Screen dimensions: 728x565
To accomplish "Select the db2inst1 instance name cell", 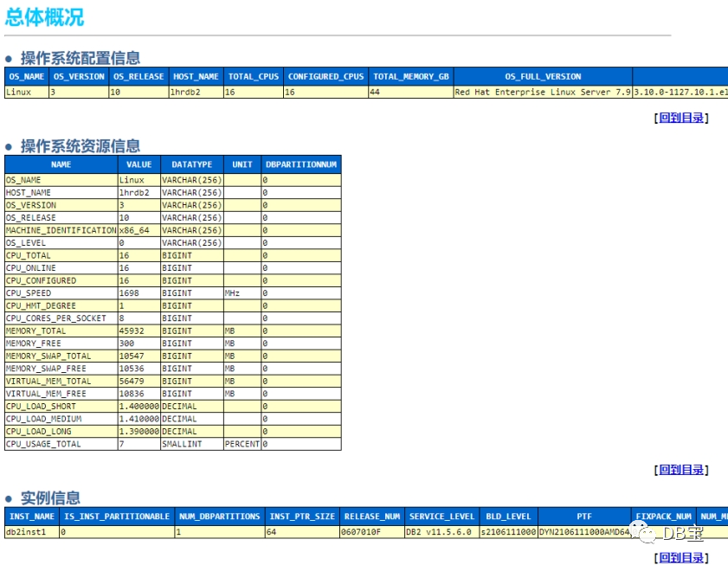I will tap(32, 532).
